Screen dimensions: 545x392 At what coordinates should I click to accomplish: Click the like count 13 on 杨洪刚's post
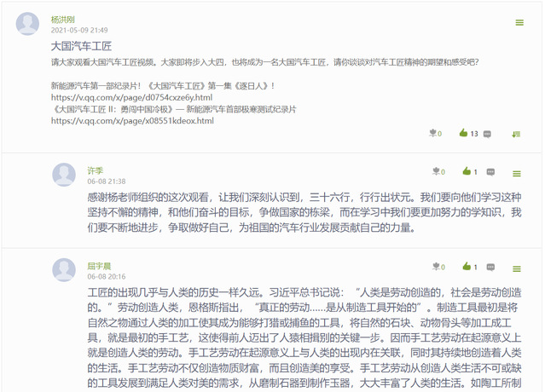474,134
